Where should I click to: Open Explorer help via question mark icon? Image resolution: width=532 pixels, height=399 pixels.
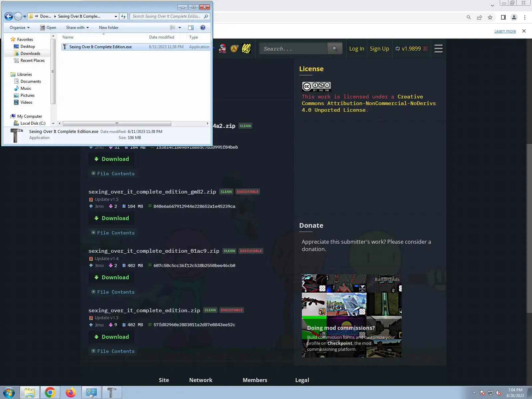(203, 28)
